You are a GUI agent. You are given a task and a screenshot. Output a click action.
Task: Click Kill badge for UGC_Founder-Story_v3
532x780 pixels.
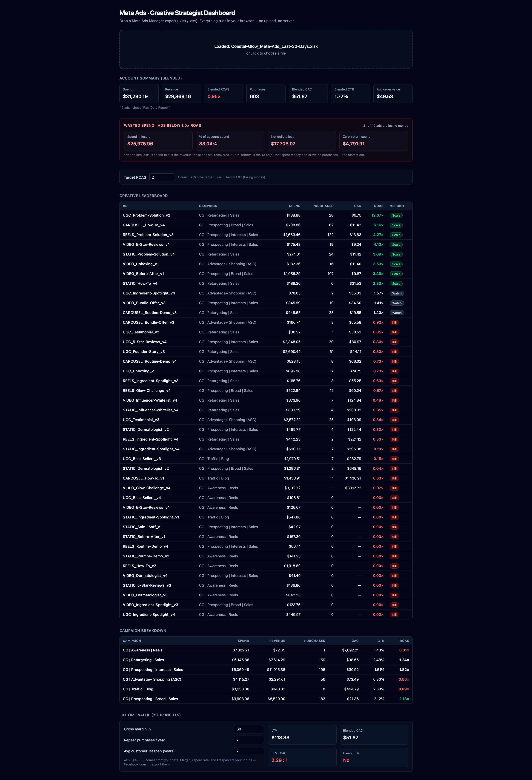coord(394,352)
